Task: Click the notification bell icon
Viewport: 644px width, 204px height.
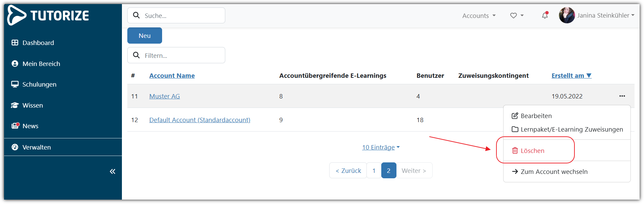Action: coord(545,16)
